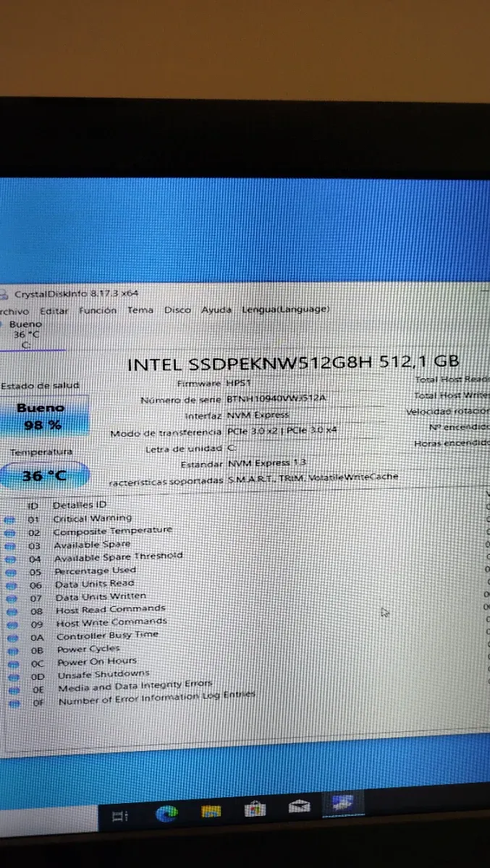The height and width of the screenshot is (868, 490).
Task: Click the status dot for Percentage Used
Action: pyautogui.click(x=10, y=571)
